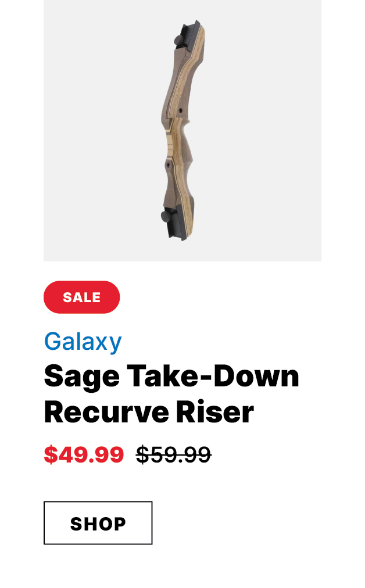Open the wooden riser product image
The height and width of the screenshot is (588, 365).
coord(182,131)
